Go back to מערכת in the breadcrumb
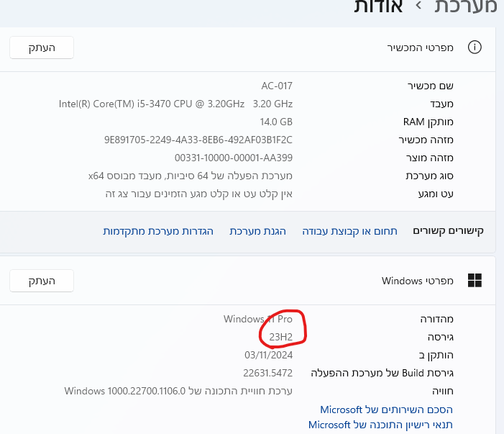The height and width of the screenshot is (434, 504). coord(465,6)
